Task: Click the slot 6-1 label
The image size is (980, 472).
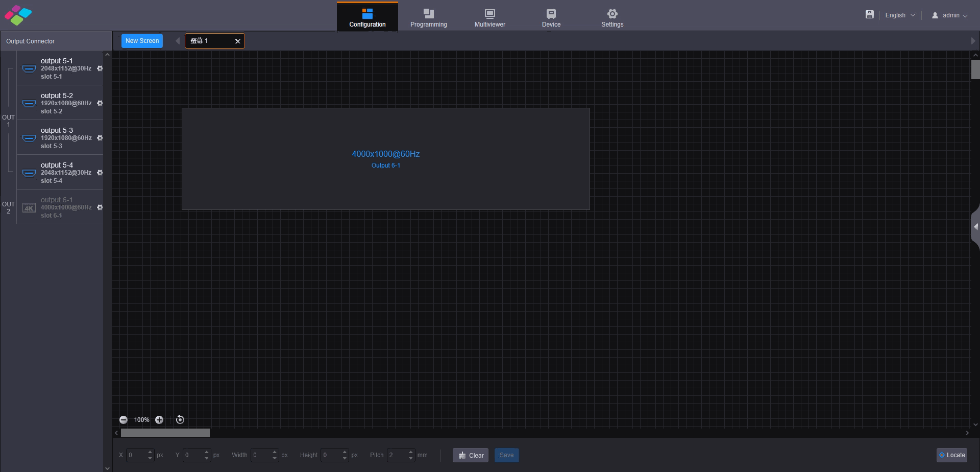Action: pos(52,216)
